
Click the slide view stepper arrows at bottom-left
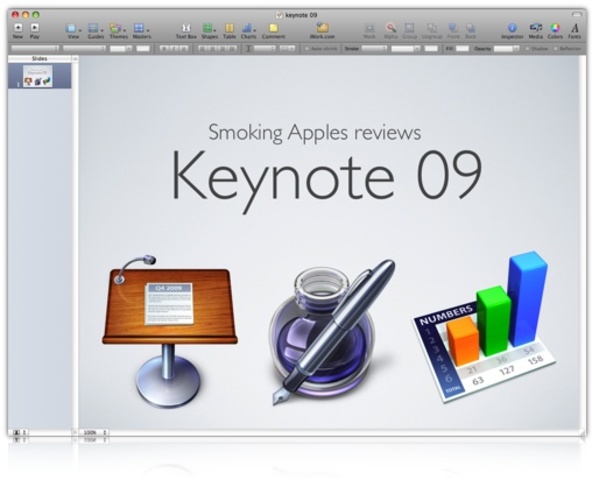coord(25,432)
